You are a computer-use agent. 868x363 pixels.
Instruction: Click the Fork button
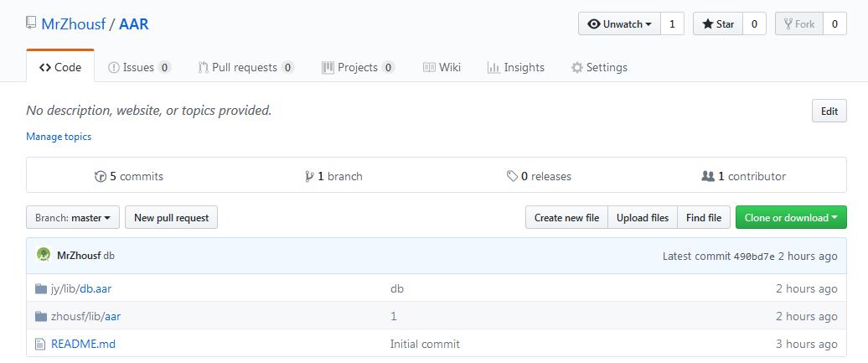pyautogui.click(x=799, y=23)
